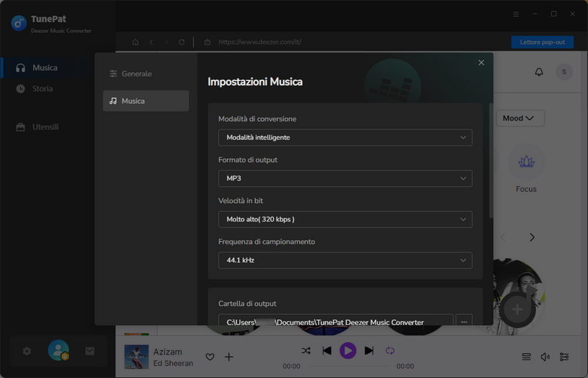The height and width of the screenshot is (378, 588).
Task: Click the settings gear icon bottom-left
Action: [x=26, y=352]
